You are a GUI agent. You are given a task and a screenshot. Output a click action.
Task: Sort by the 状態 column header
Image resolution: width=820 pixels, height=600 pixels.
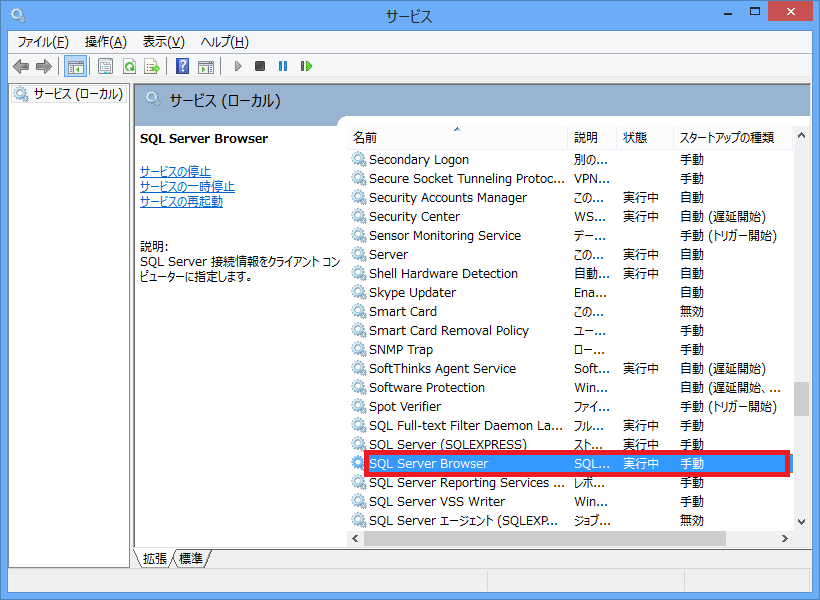(x=645, y=138)
